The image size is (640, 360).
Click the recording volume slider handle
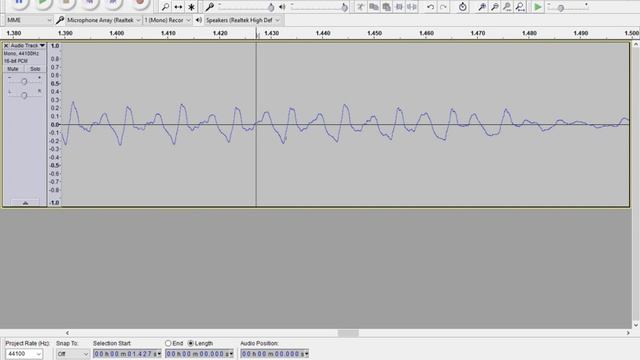[271, 7]
